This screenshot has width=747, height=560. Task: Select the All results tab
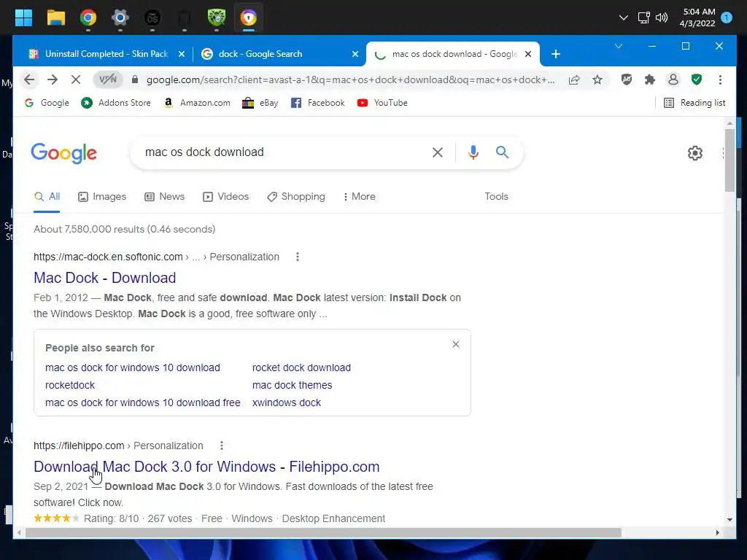(47, 196)
